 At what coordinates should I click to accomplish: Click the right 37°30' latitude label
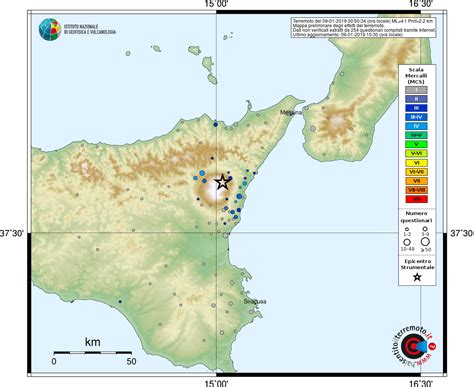tap(462, 233)
